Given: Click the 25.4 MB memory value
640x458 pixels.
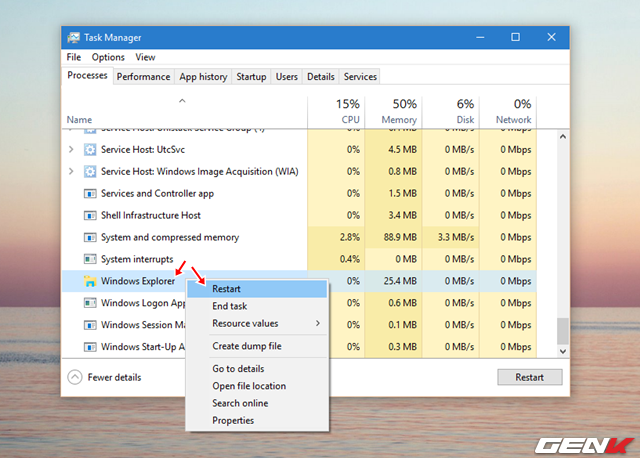Looking at the screenshot, I should point(400,281).
